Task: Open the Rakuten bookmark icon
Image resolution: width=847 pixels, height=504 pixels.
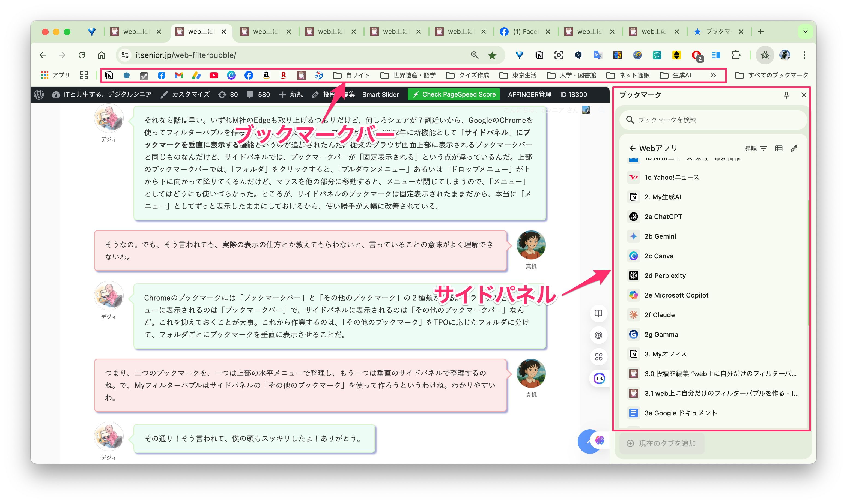Action: tap(283, 75)
